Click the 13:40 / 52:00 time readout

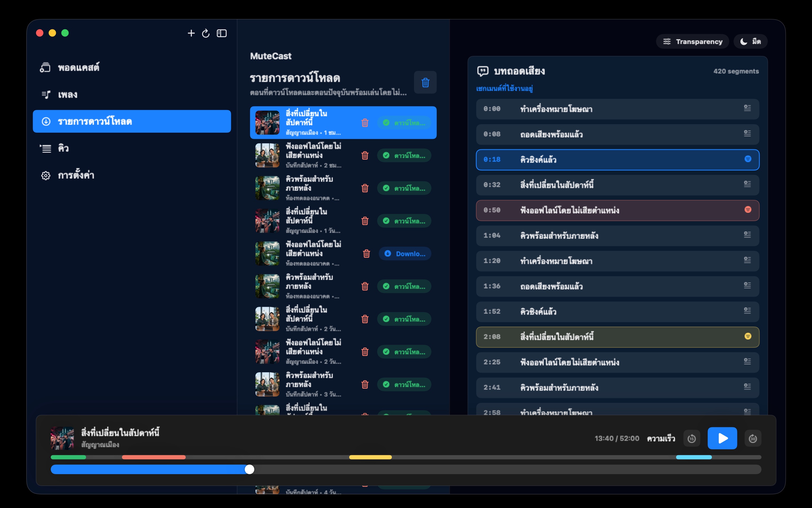click(x=617, y=439)
